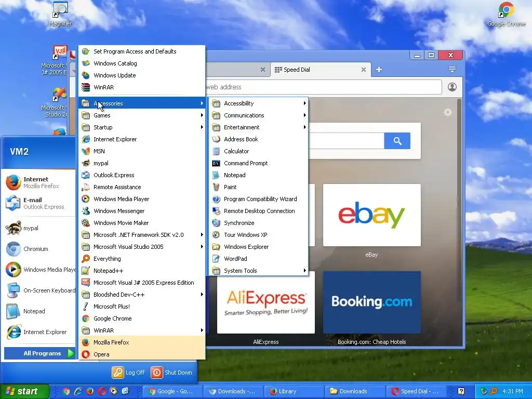532x399 pixels.
Task: Open the Address Book entry
Action: tap(259, 139)
